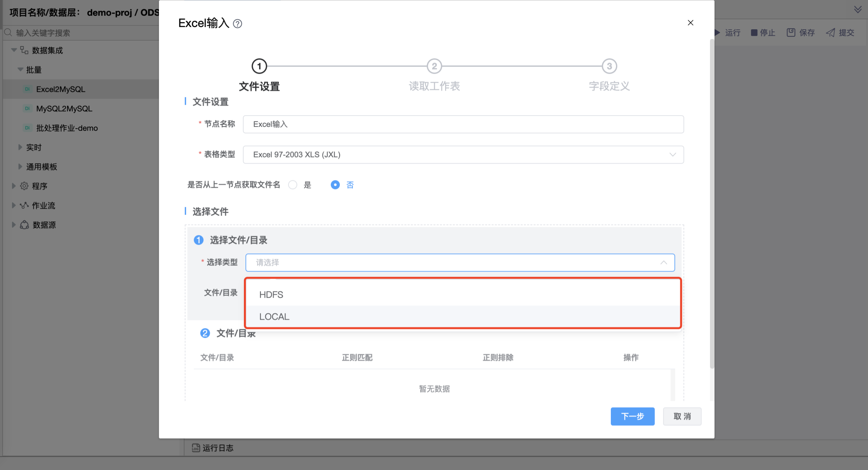Screen dimensions: 868x470
Task: Click the 取消 button
Action: [682, 416]
